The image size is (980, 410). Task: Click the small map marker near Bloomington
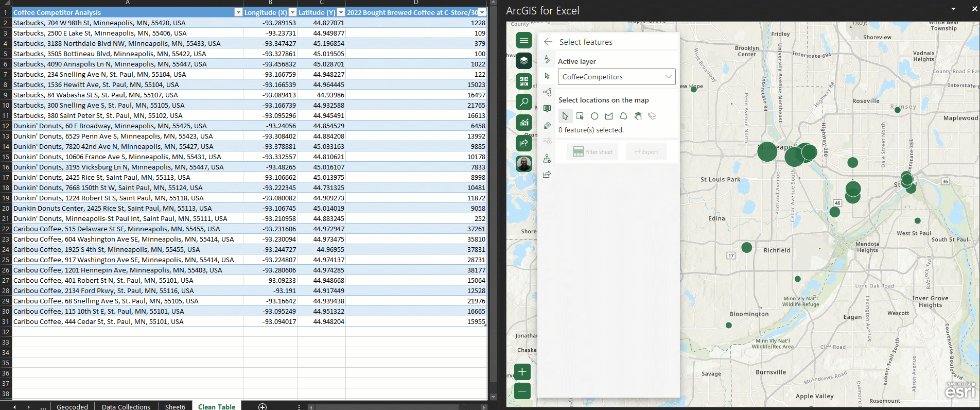pos(728,325)
